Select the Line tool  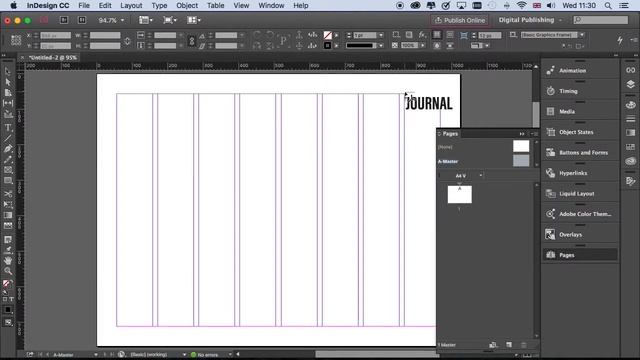(8, 138)
